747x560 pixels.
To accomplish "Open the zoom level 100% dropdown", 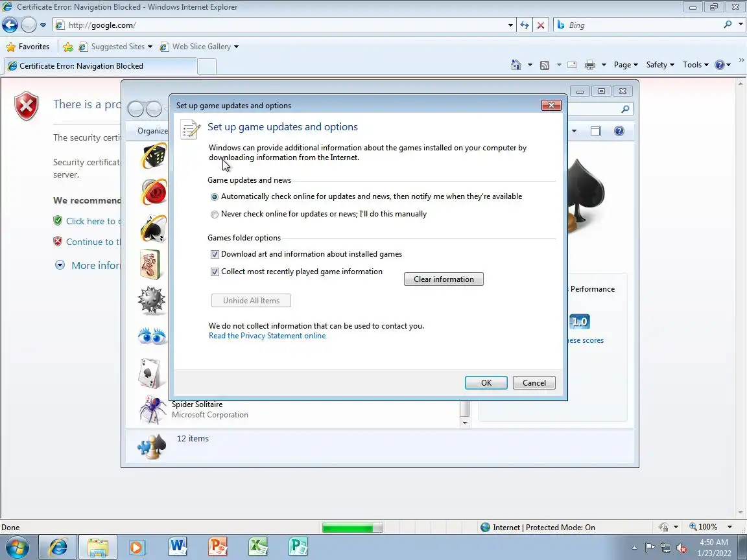I will [729, 527].
